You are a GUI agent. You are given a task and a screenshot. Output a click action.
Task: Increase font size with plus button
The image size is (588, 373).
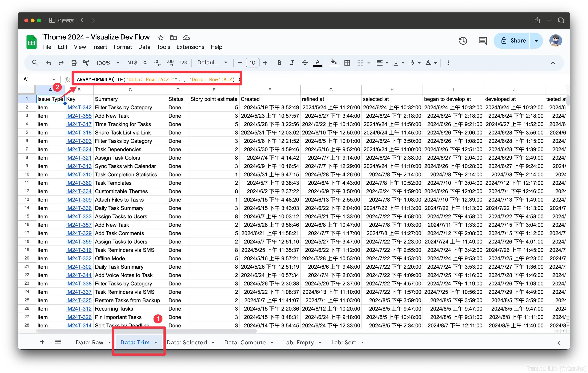pyautogui.click(x=265, y=63)
